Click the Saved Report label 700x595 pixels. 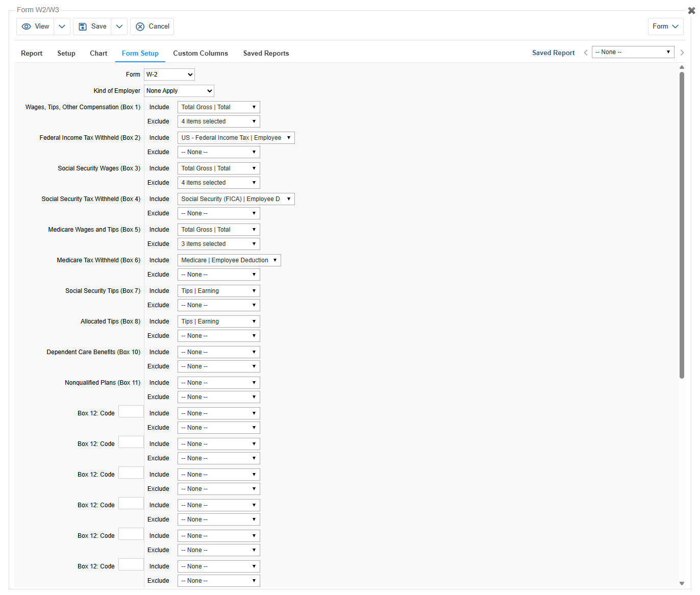click(x=553, y=53)
